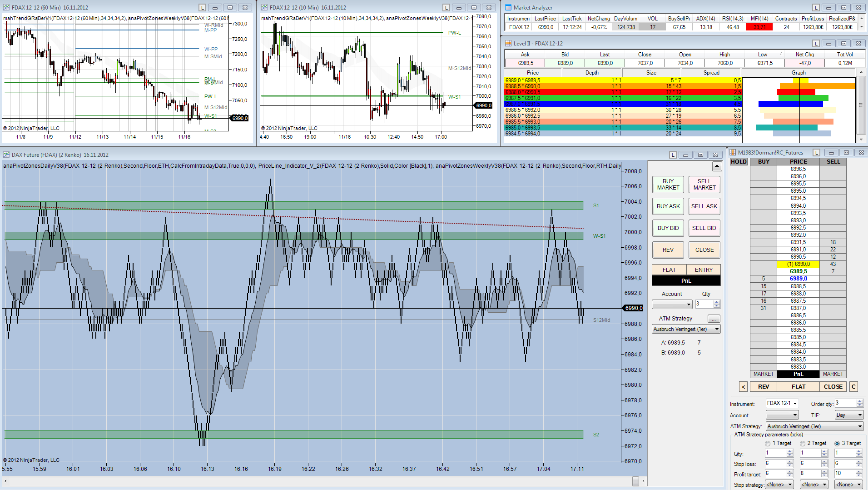The width and height of the screenshot is (868, 490).
Task: Click the 'LastPrice' column header in Market Analyzer
Action: [x=545, y=19]
